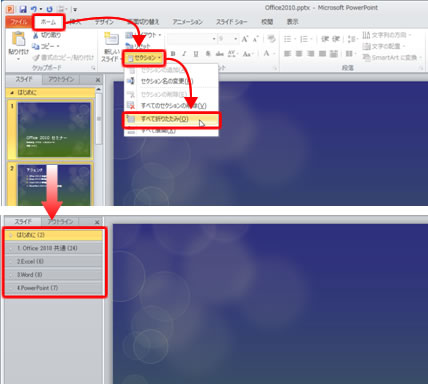Click the Paste clipboard icon
This screenshot has height=384, width=428.
point(19,39)
